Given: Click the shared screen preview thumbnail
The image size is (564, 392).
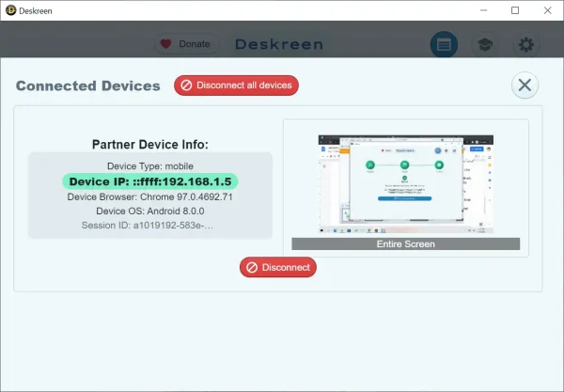Looking at the screenshot, I should pyautogui.click(x=406, y=183).
